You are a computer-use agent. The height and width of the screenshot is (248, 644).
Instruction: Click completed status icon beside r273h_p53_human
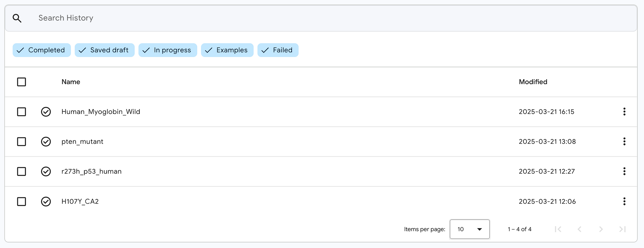(46, 171)
